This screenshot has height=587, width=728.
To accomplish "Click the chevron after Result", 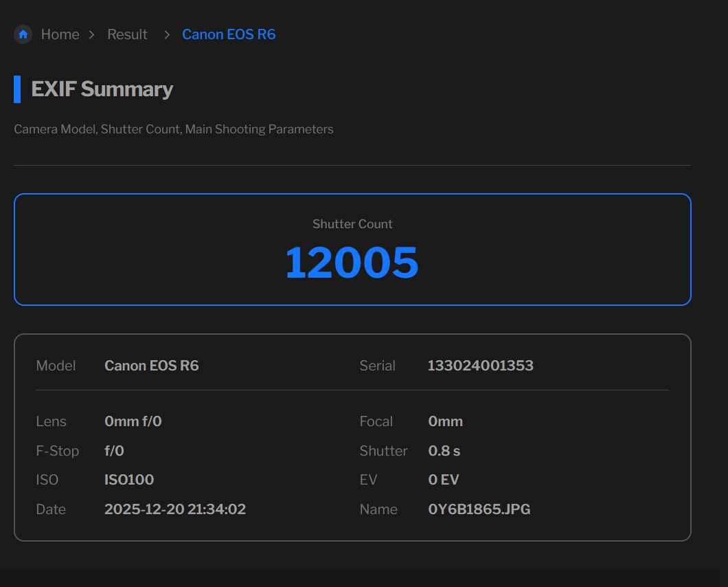I will (167, 34).
